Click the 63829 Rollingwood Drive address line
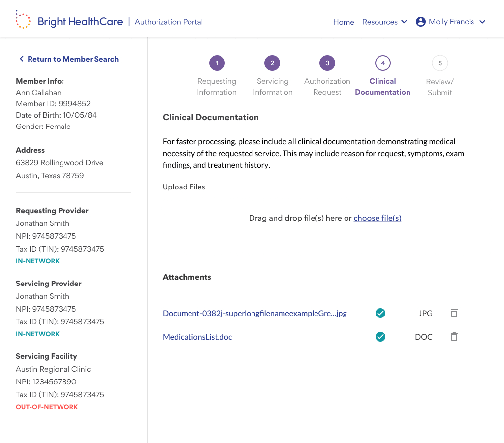 pyautogui.click(x=60, y=162)
